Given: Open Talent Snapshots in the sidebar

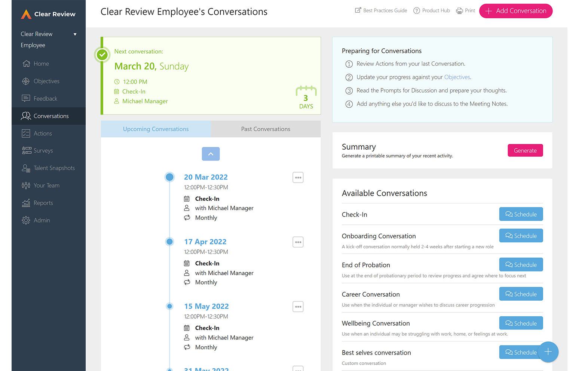Looking at the screenshot, I should pyautogui.click(x=49, y=168).
